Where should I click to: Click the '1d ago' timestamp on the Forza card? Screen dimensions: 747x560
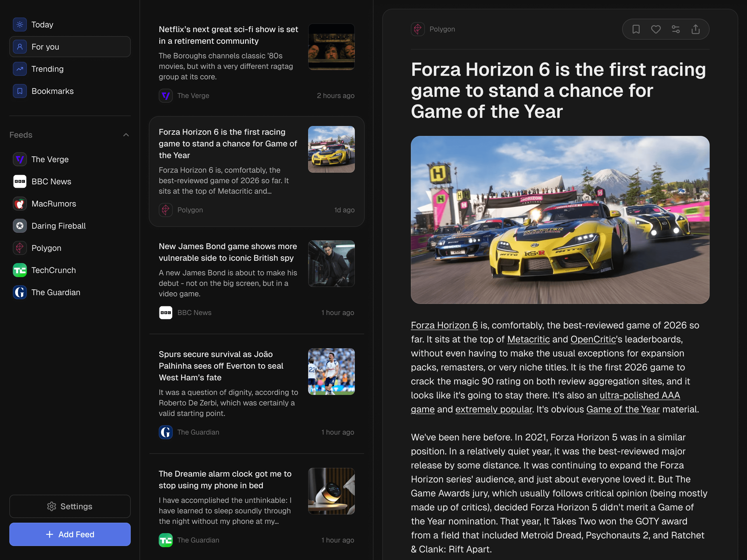click(x=344, y=210)
